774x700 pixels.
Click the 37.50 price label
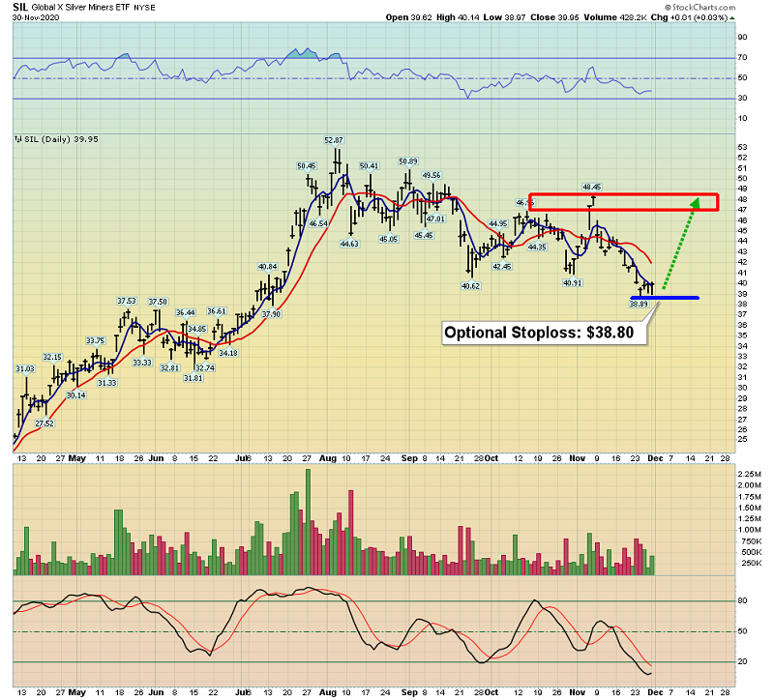click(158, 302)
